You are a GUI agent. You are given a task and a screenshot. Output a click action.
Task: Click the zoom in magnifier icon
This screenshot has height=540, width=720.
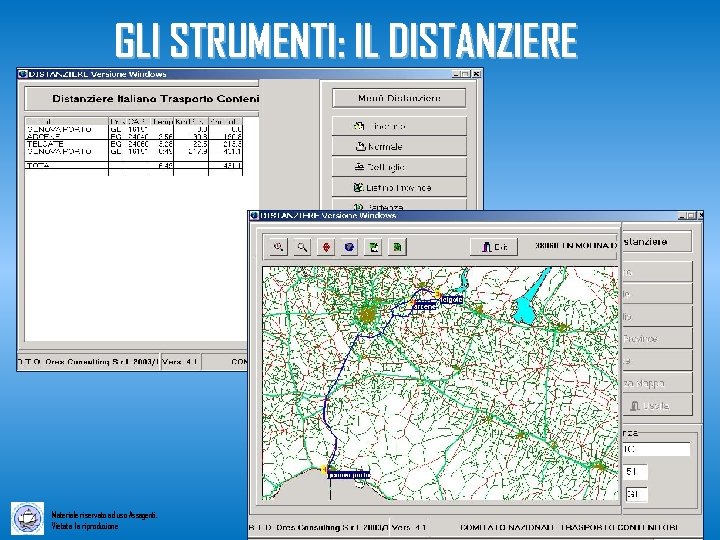tap(279, 247)
